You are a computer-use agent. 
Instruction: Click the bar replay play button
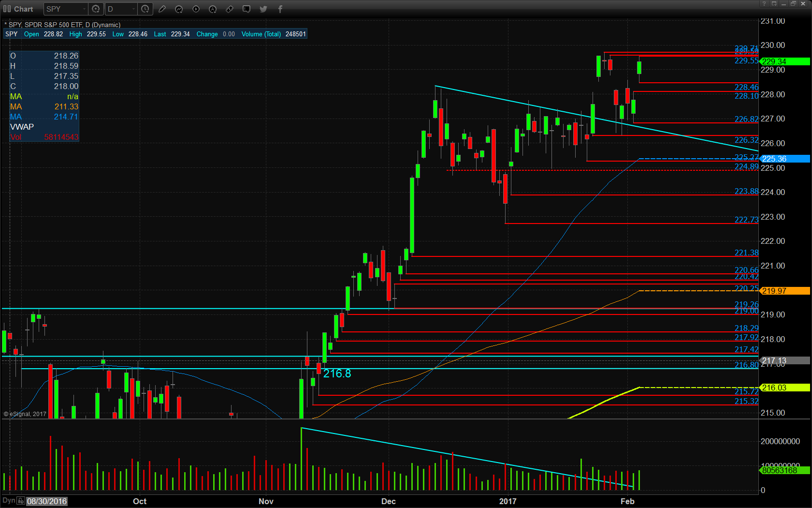point(196,9)
